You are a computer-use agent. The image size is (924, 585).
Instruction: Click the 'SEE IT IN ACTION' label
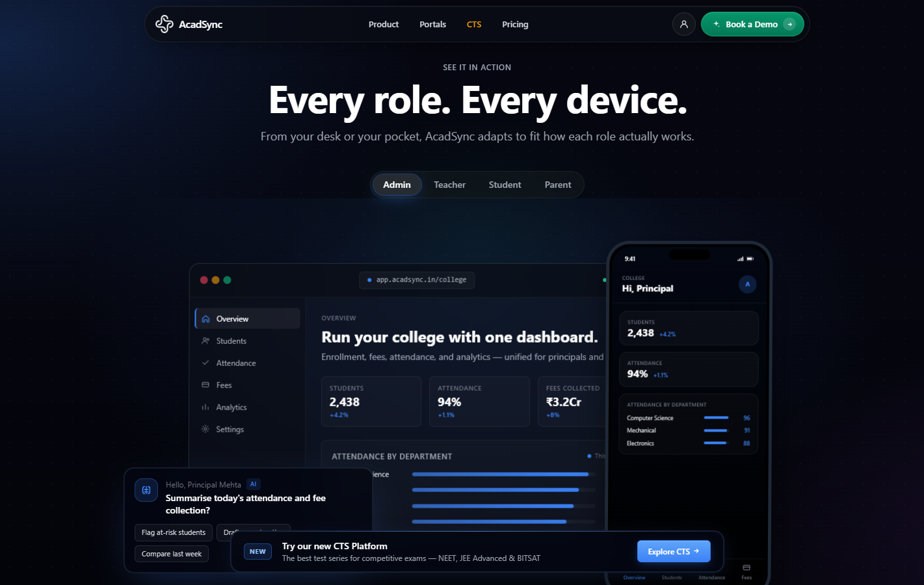[477, 68]
